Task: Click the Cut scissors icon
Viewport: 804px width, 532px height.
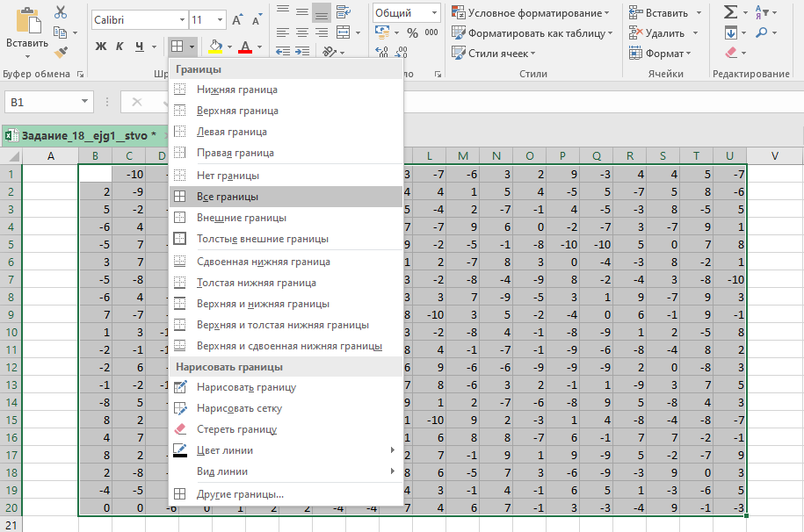Action: (x=61, y=12)
